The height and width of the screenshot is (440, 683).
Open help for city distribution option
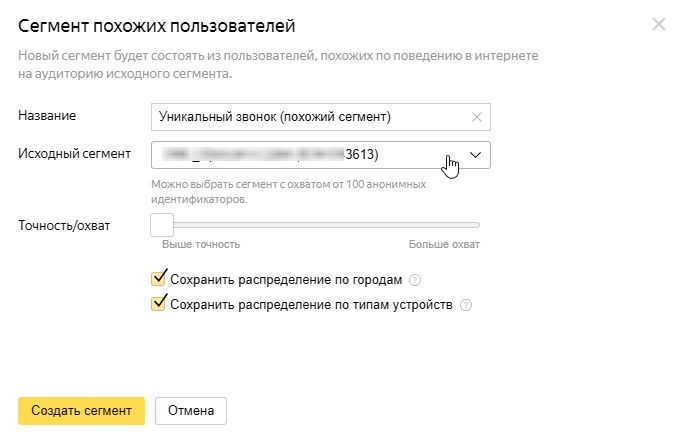[415, 280]
